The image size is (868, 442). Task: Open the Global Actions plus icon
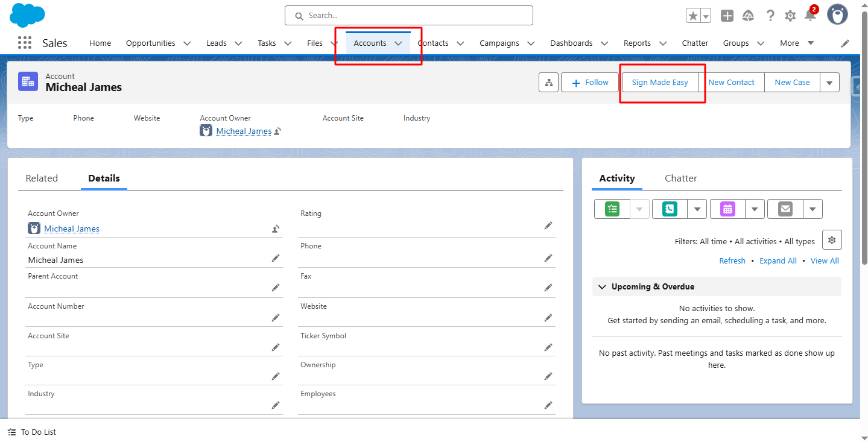(727, 16)
